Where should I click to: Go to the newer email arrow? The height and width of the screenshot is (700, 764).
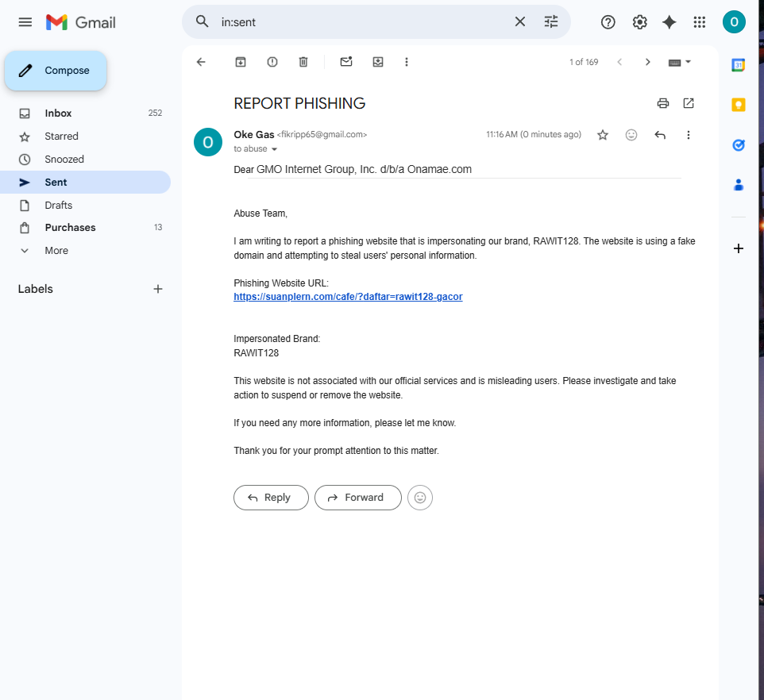[x=619, y=62]
